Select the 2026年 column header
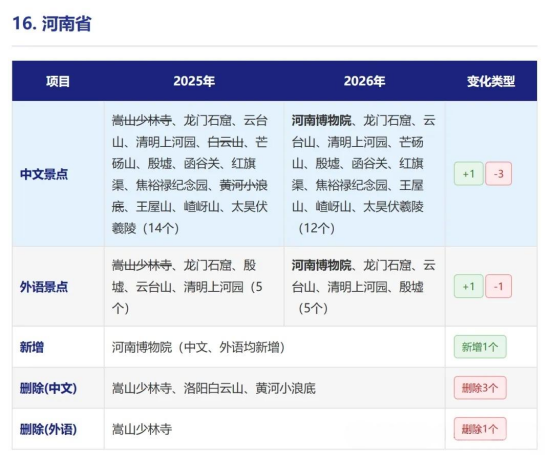Screen dimensions: 553x458 (364, 81)
